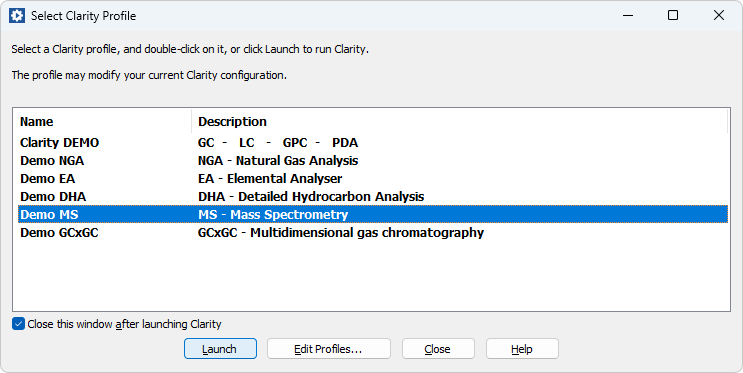Screen dimensions: 743x373
Task: Open the Help for profile selection
Action: [522, 349]
